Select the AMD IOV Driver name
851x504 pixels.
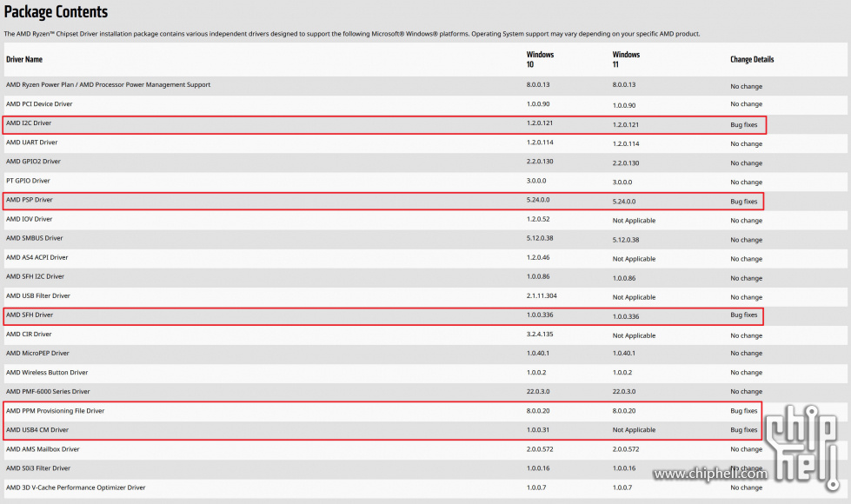coord(30,219)
